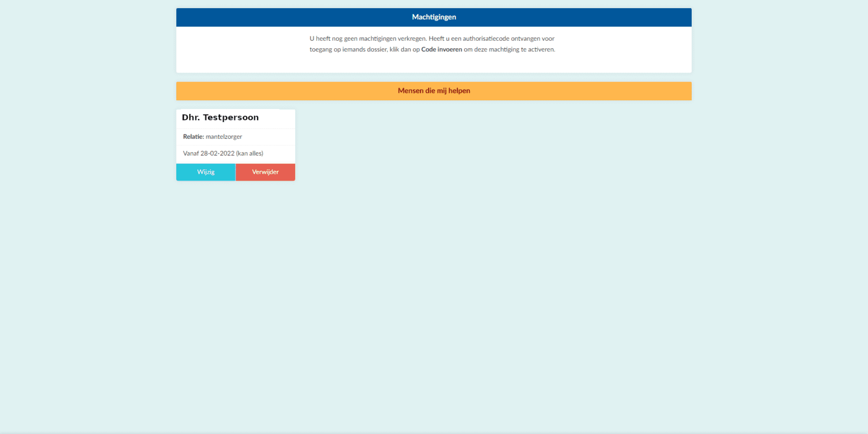The height and width of the screenshot is (434, 868).
Task: Click the 'Mensen die mij helpen' header
Action: point(433,91)
